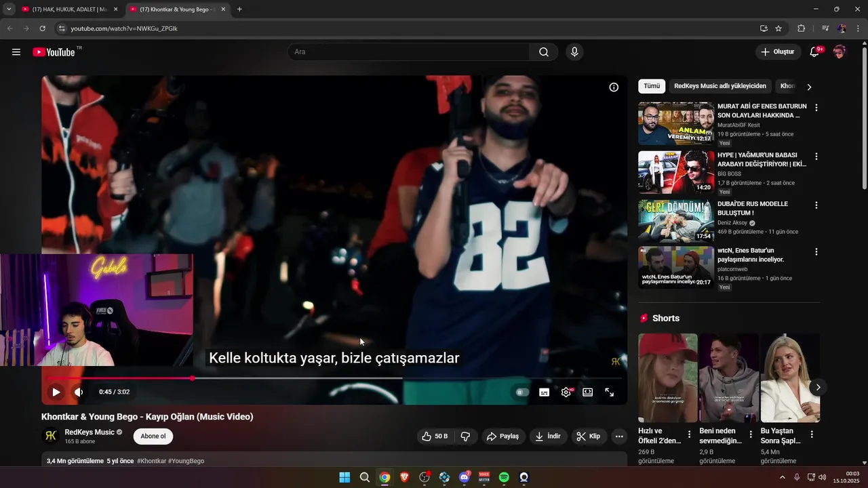The width and height of the screenshot is (868, 488).
Task: Open player settings gear
Action: point(566,392)
